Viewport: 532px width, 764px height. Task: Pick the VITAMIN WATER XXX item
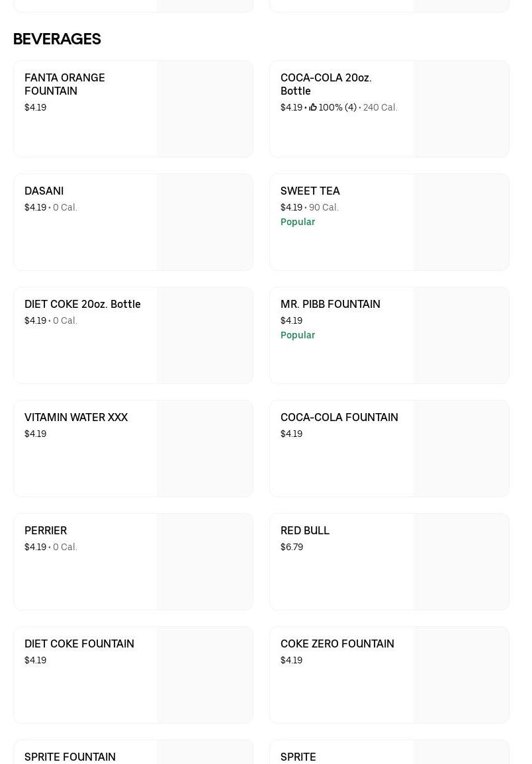(x=75, y=417)
